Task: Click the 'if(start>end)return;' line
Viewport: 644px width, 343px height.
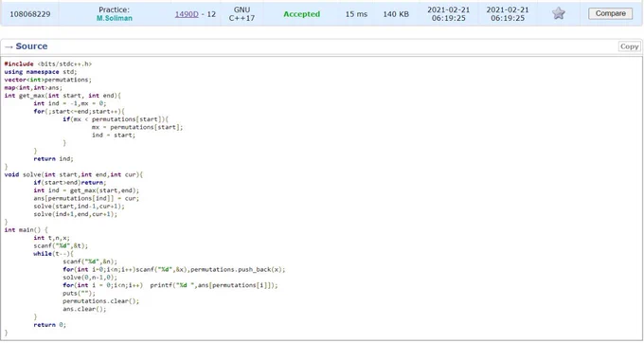Action: (x=70, y=182)
